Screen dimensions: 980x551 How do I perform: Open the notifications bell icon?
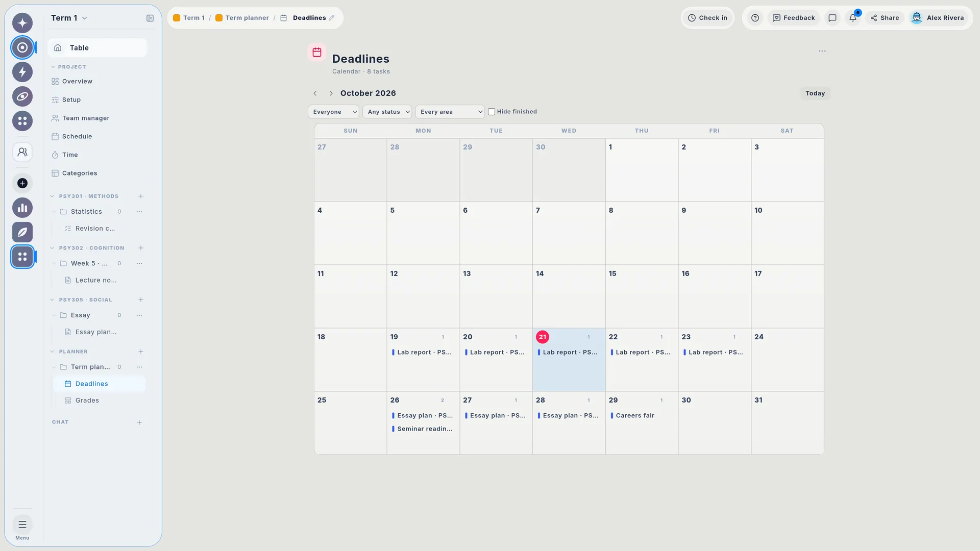point(853,18)
